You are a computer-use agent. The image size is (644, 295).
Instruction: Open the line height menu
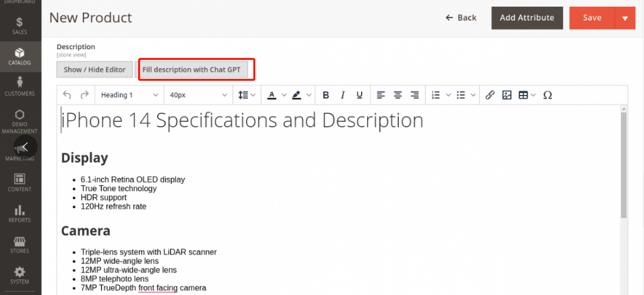[x=247, y=96]
